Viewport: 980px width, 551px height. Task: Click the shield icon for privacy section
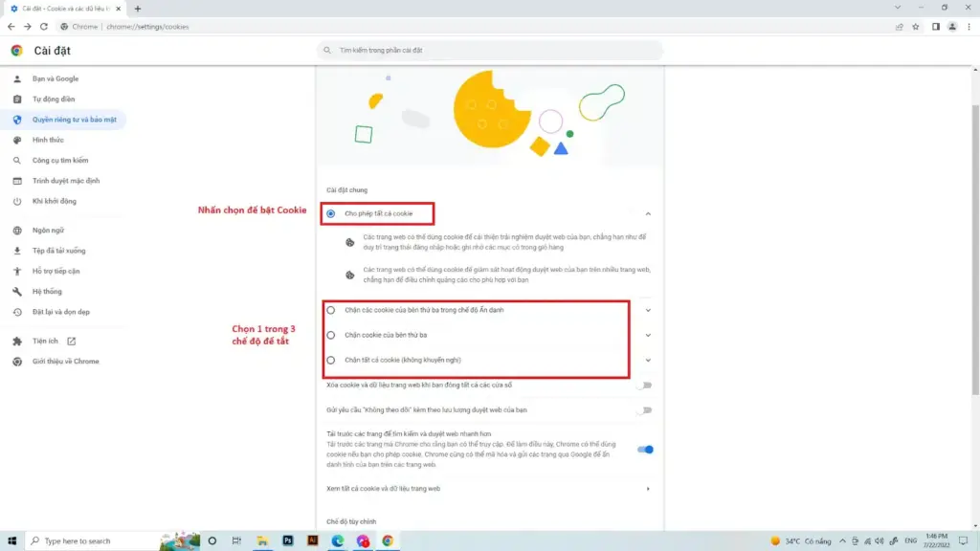(17, 120)
